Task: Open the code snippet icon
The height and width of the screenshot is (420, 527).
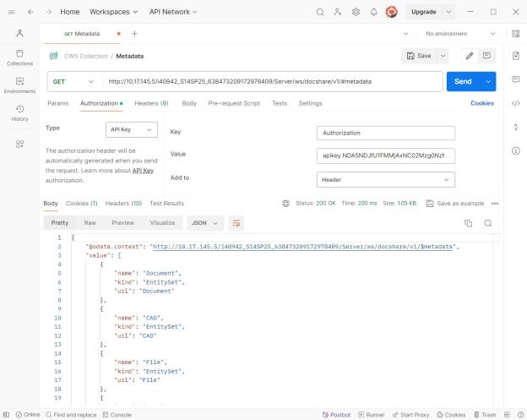Action: tap(516, 103)
